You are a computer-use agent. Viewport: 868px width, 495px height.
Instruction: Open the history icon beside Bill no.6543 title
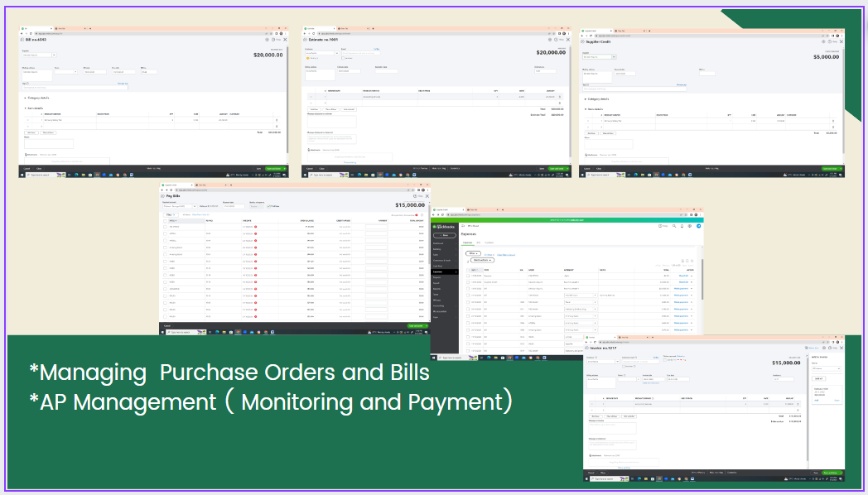pyautogui.click(x=22, y=40)
